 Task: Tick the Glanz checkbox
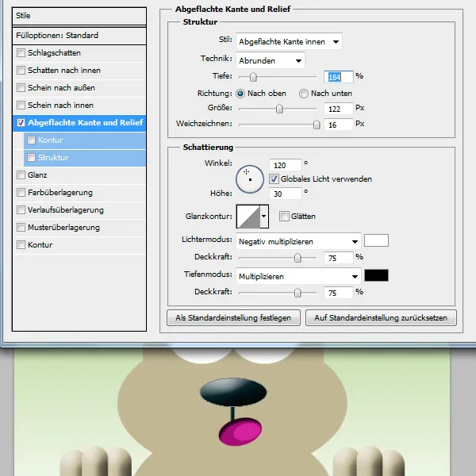(x=21, y=175)
